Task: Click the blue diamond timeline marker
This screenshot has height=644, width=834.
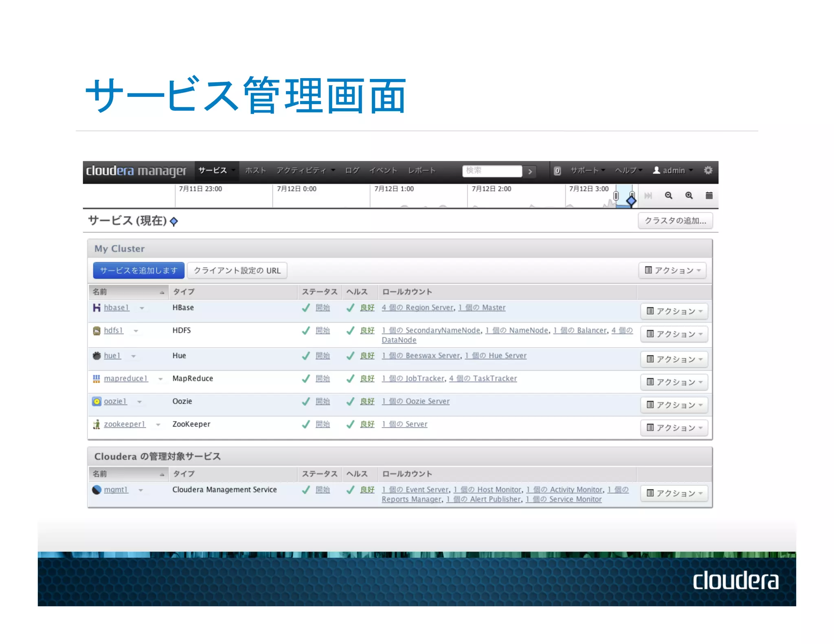Action: (631, 200)
